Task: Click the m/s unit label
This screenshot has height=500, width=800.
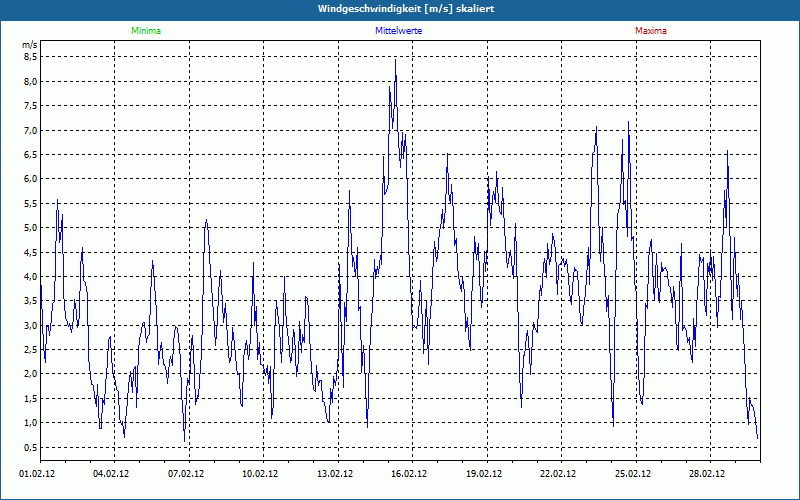Action: (30, 45)
